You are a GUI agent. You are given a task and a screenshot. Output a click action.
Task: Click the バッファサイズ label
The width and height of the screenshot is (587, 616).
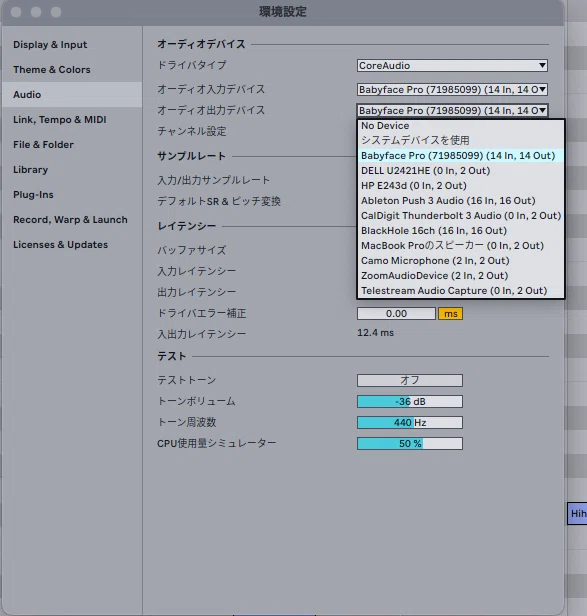click(192, 250)
